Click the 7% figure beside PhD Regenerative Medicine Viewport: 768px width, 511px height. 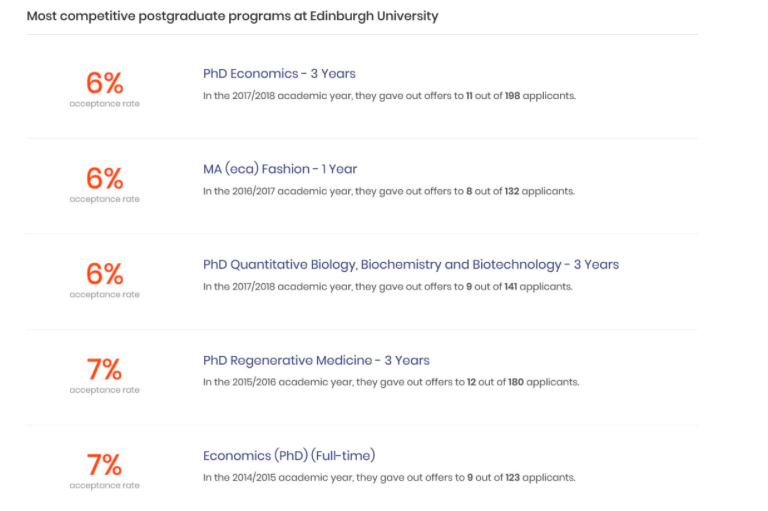point(104,369)
